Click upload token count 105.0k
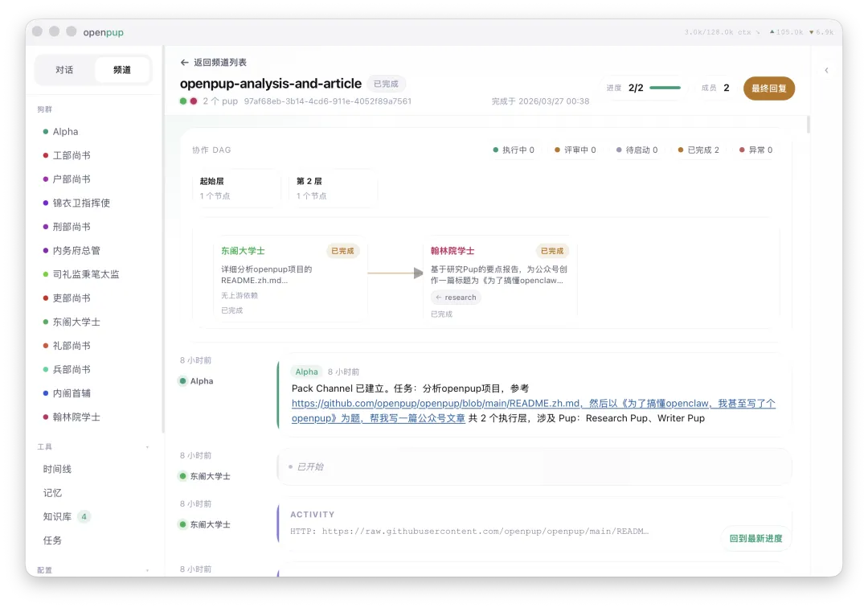Screen dimensions: 868x608 coord(787,32)
